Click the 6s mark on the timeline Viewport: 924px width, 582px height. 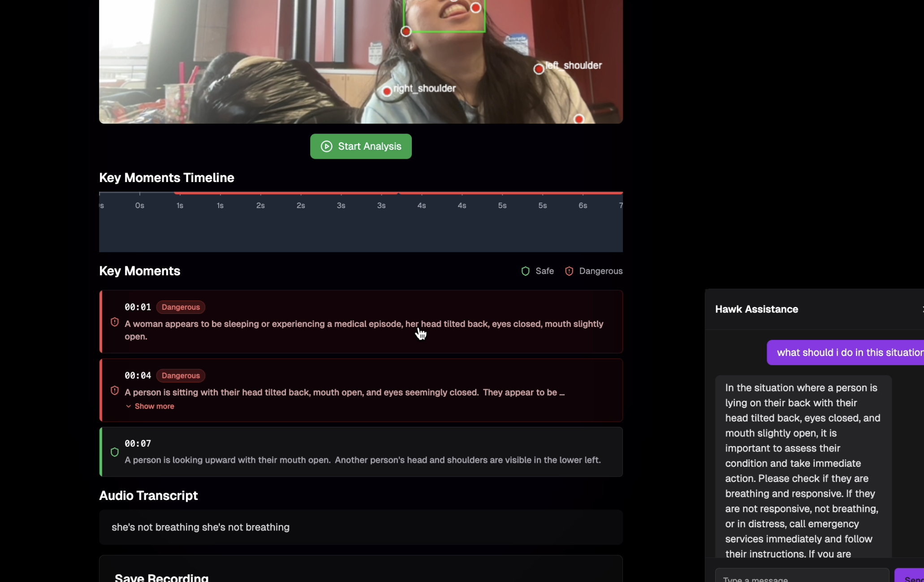(x=583, y=205)
